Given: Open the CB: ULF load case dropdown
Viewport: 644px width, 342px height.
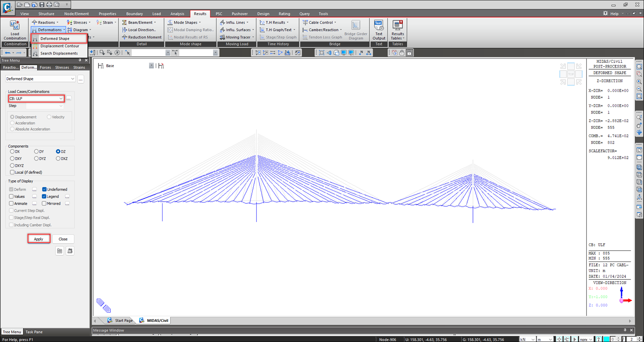Looking at the screenshot, I should click(x=36, y=98).
